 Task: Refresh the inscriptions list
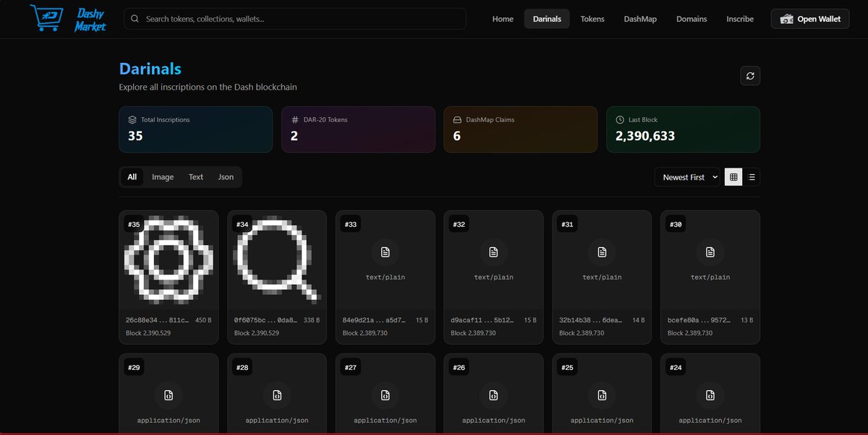click(750, 75)
